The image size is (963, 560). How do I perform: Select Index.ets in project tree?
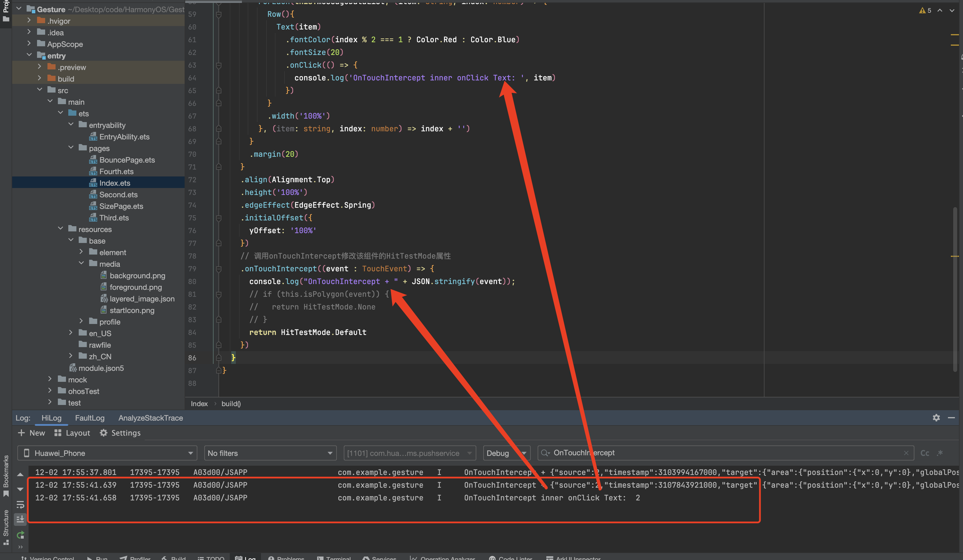(98, 183)
